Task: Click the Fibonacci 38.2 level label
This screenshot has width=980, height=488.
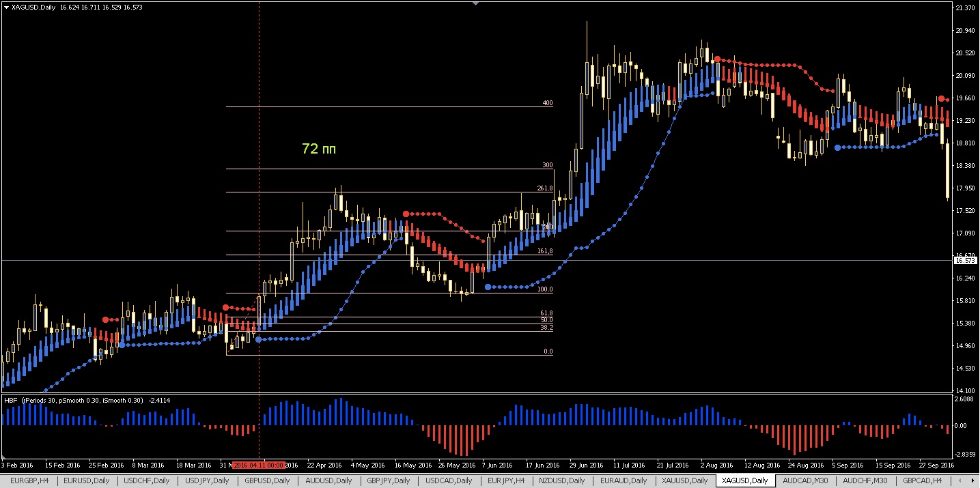Action: pos(546,328)
